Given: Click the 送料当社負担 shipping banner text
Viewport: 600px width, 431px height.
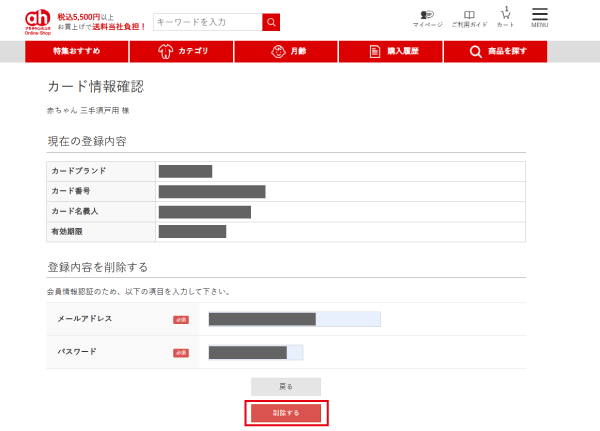Looking at the screenshot, I should pyautogui.click(x=119, y=27).
